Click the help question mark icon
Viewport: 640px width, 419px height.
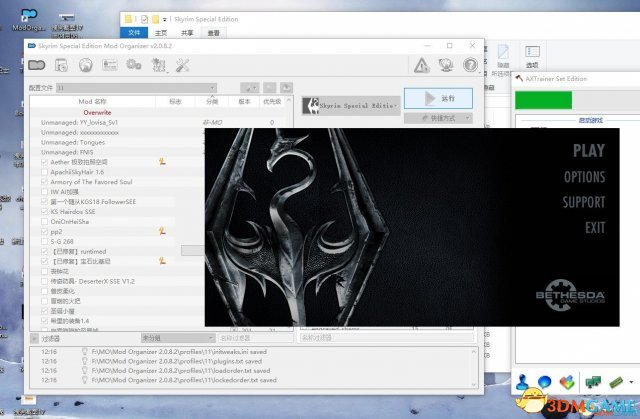470,65
